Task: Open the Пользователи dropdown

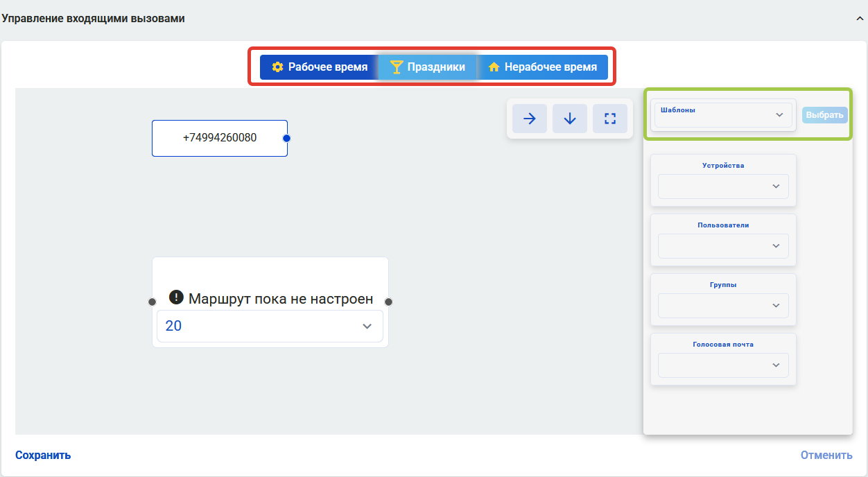Action: [x=723, y=246]
